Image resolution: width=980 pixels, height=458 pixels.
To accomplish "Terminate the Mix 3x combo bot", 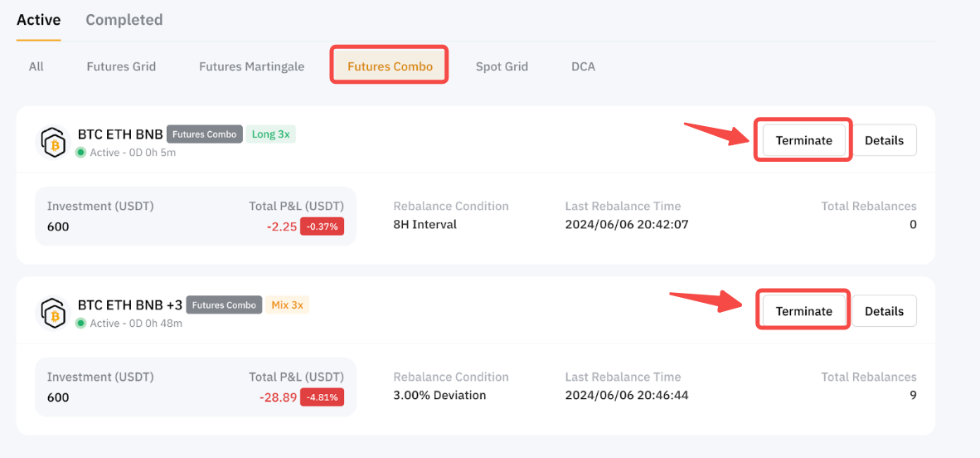I will (803, 311).
